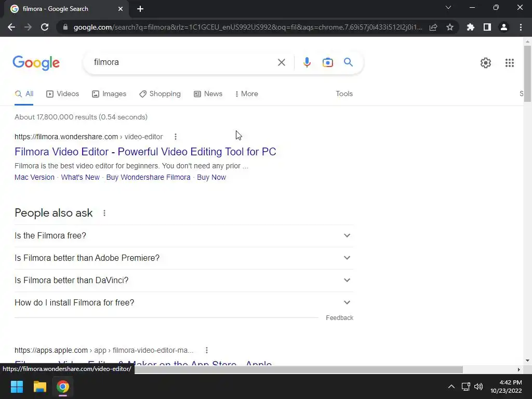Screen dimensions: 532x399
Task: Switch to the Images tab
Action: [x=109, y=94]
